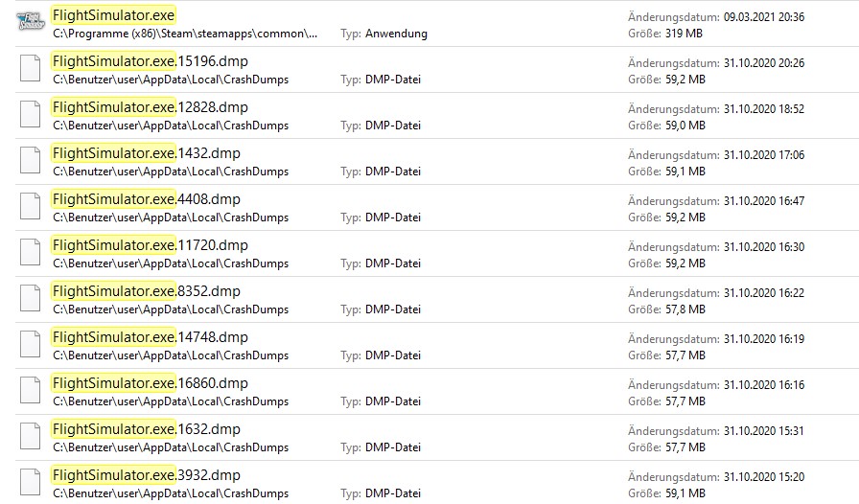Select the FlightSimulator.exe.12828.dmp file icon
Image resolution: width=859 pixels, height=504 pixels.
point(30,114)
